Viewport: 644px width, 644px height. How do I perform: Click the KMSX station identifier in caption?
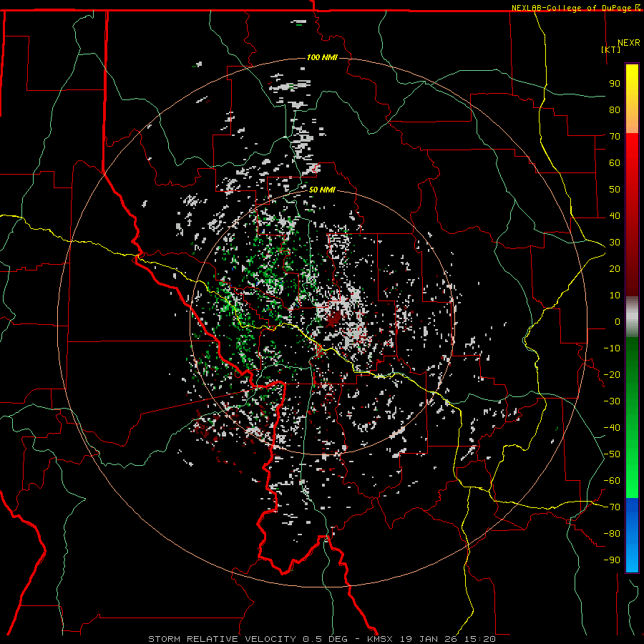pos(380,639)
